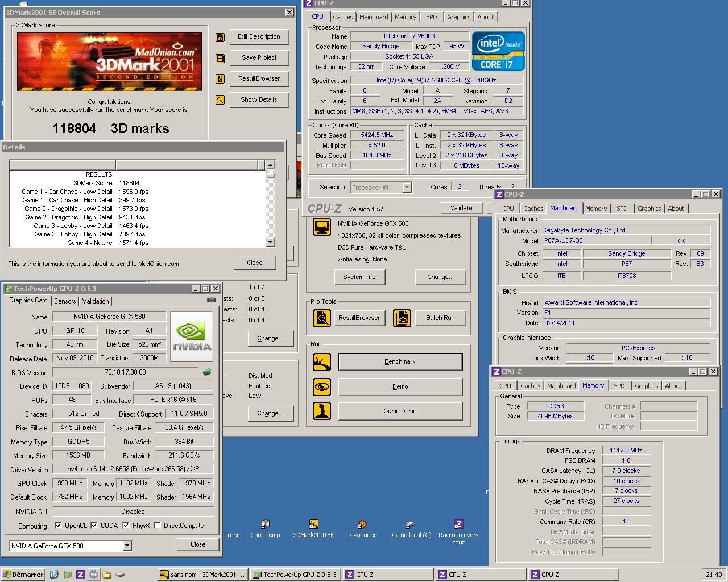Screen dimensions: 728x582
Task: Click the Save Project button
Action: point(259,58)
